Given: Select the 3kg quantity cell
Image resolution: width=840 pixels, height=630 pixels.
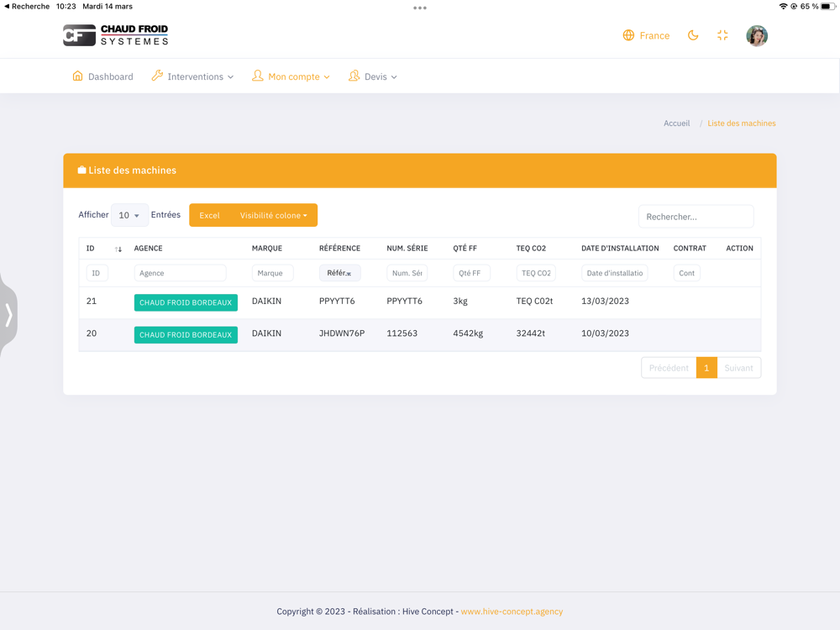Looking at the screenshot, I should point(460,301).
